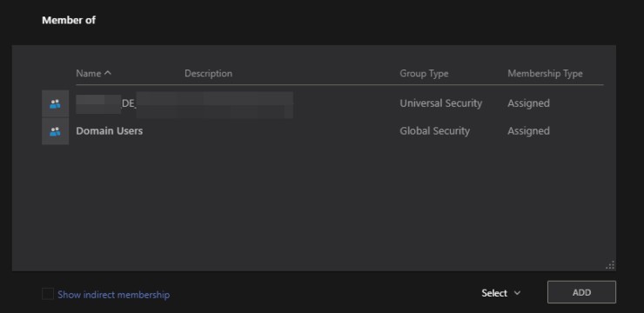
Task: Click Universal Security group type cell
Action: 440,103
